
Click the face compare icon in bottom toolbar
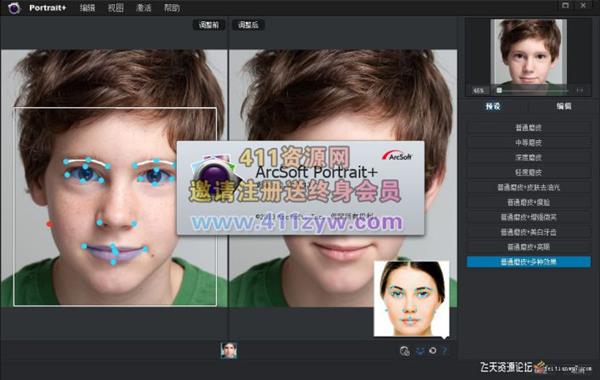tap(404, 351)
